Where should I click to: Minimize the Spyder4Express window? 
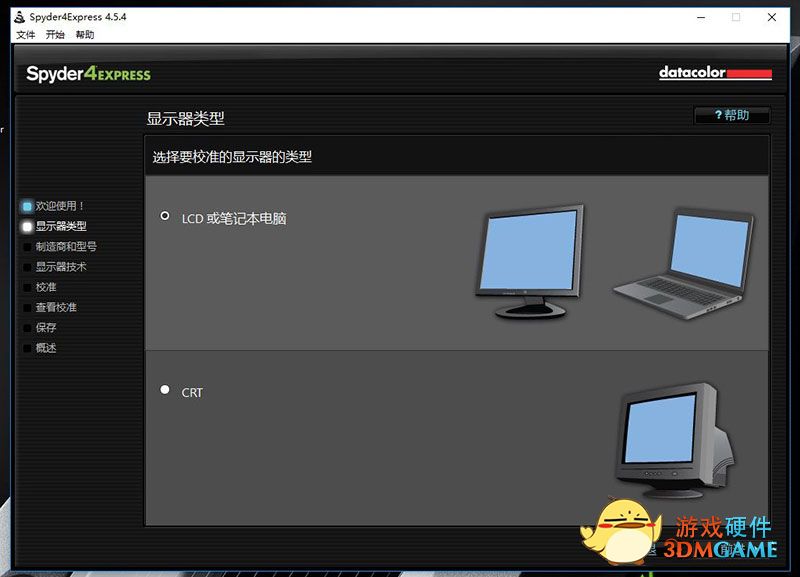pyautogui.click(x=702, y=17)
